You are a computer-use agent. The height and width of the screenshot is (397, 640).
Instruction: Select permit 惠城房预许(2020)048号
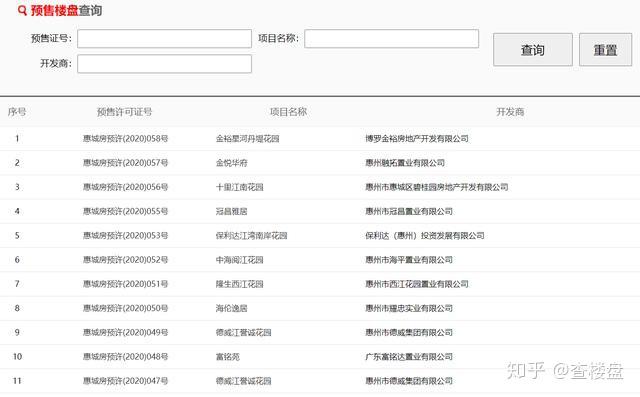(x=126, y=357)
